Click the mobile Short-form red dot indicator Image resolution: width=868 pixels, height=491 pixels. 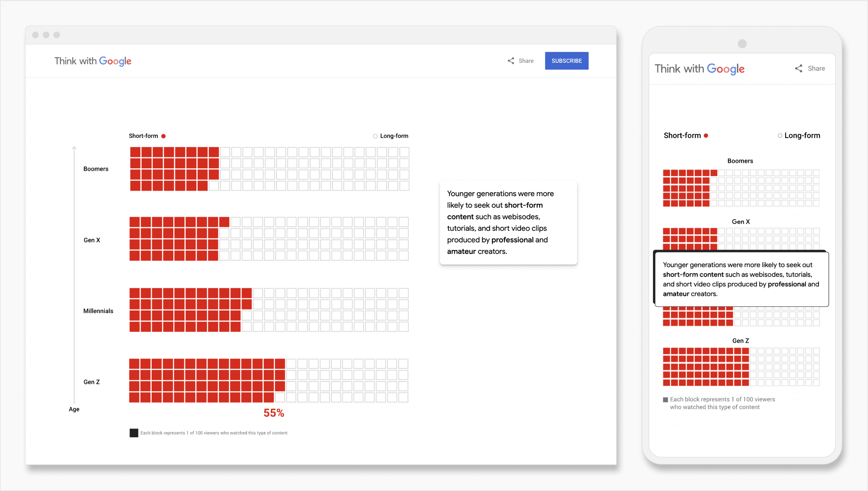(x=707, y=135)
